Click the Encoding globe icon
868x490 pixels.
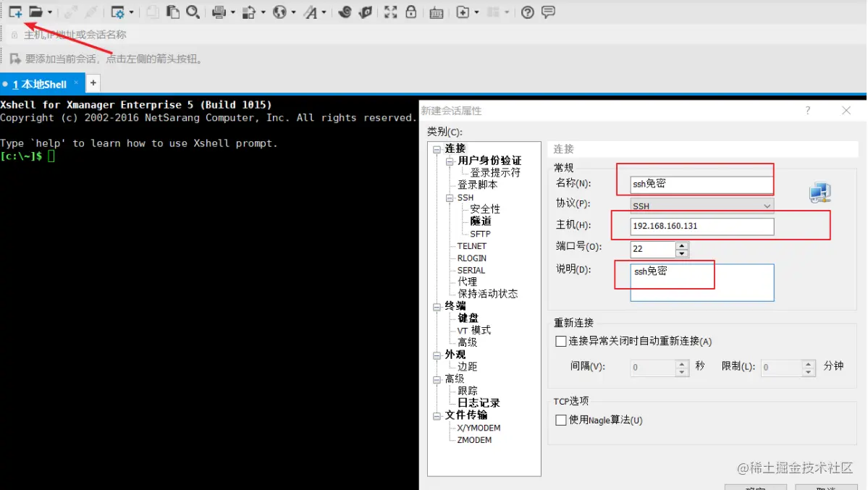tap(279, 12)
